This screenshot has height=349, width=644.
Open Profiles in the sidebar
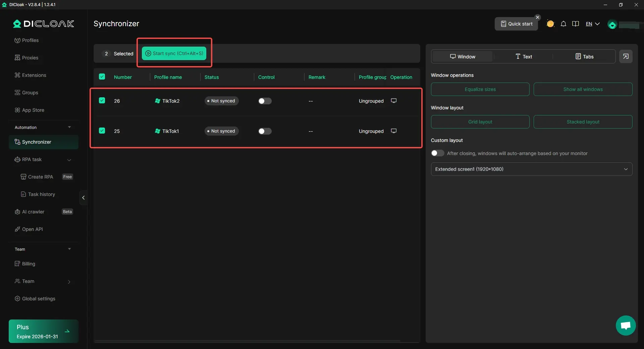click(30, 40)
